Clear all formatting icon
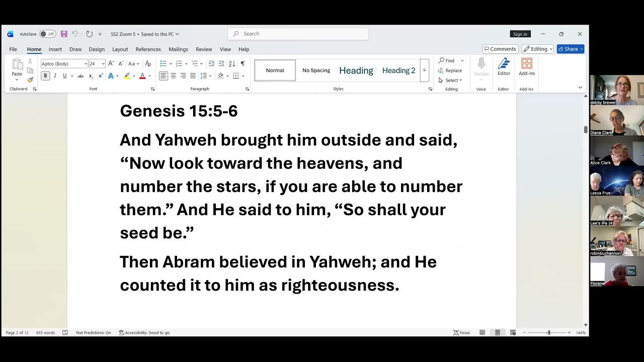Screen dimensions: 644x362 point(148,63)
